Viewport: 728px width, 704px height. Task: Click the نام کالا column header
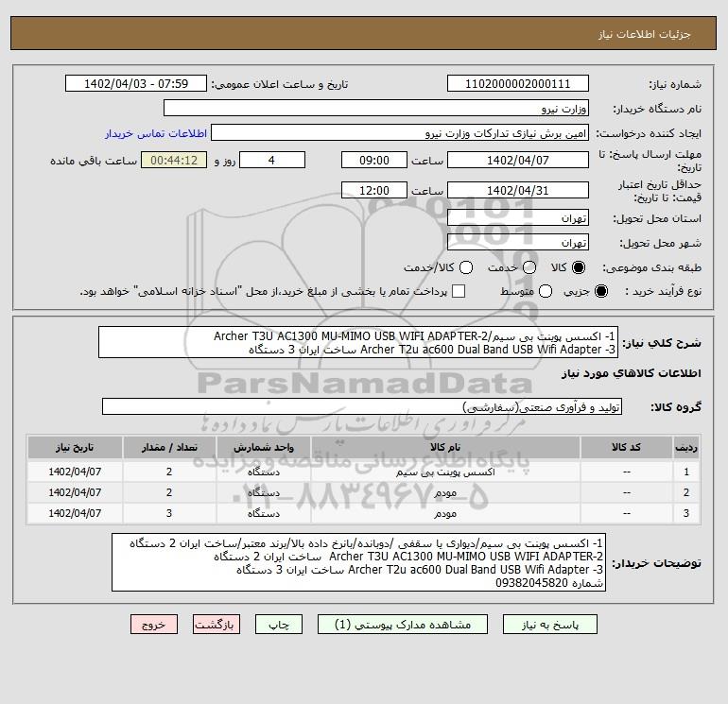pos(445,447)
